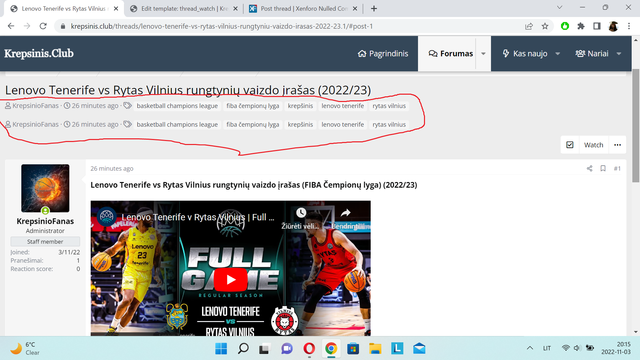Bookmark post #1 with the bookmark icon
The height and width of the screenshot is (360, 640).
tap(603, 168)
